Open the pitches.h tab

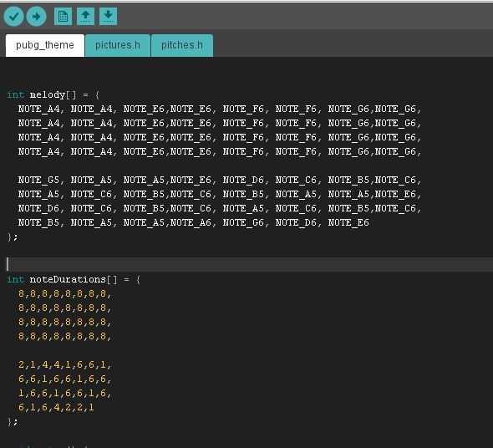182,45
